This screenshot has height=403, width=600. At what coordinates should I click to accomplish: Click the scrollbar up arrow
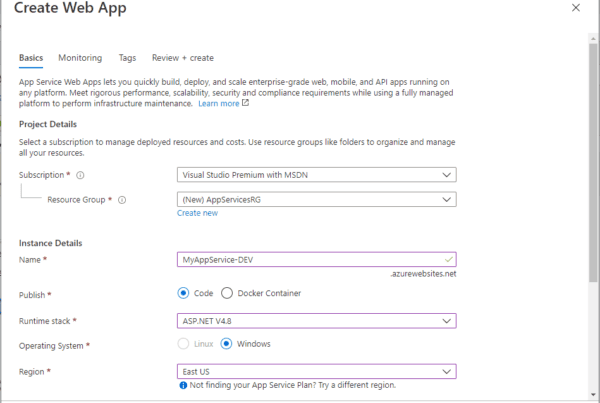[593, 39]
